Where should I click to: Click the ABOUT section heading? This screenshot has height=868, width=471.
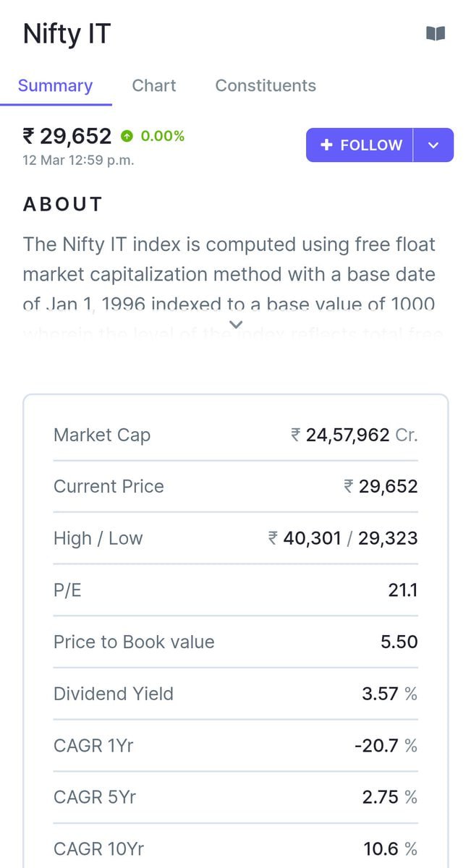pyautogui.click(x=62, y=204)
